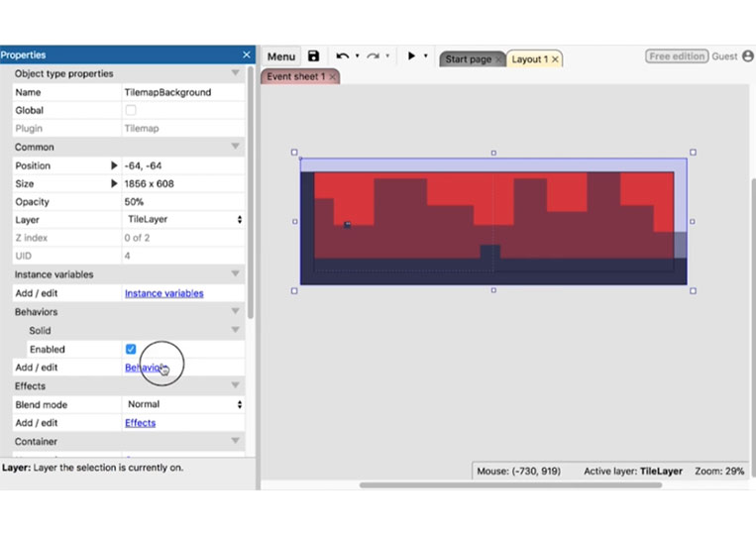Click the Properties panel vertical scrollbar
This screenshot has width=756, height=536.
tap(251, 193)
